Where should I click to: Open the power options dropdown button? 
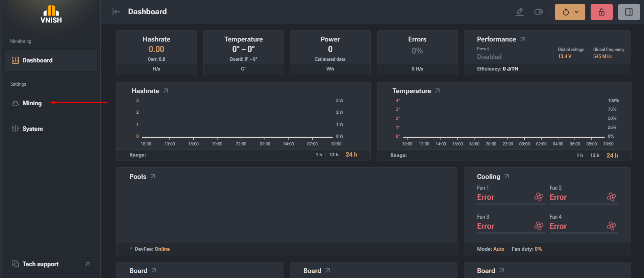570,12
